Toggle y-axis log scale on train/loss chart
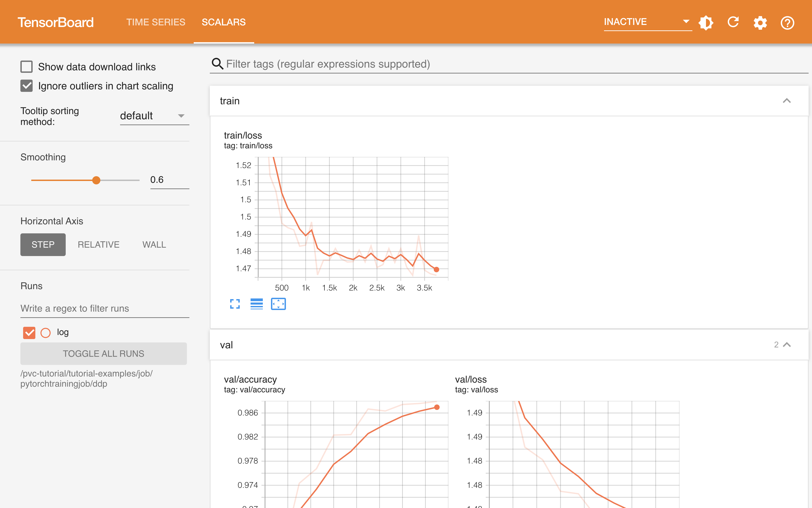 click(x=257, y=304)
